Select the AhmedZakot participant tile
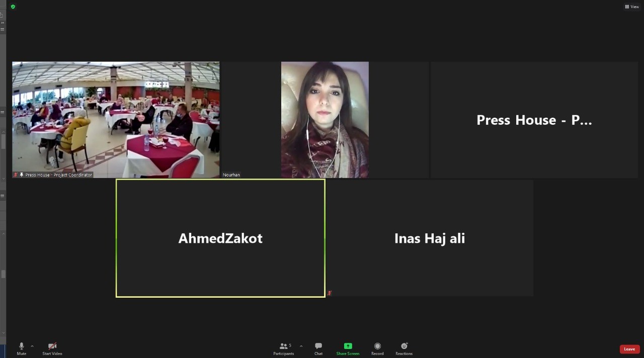Viewport: 644px width, 358px height. pos(220,238)
